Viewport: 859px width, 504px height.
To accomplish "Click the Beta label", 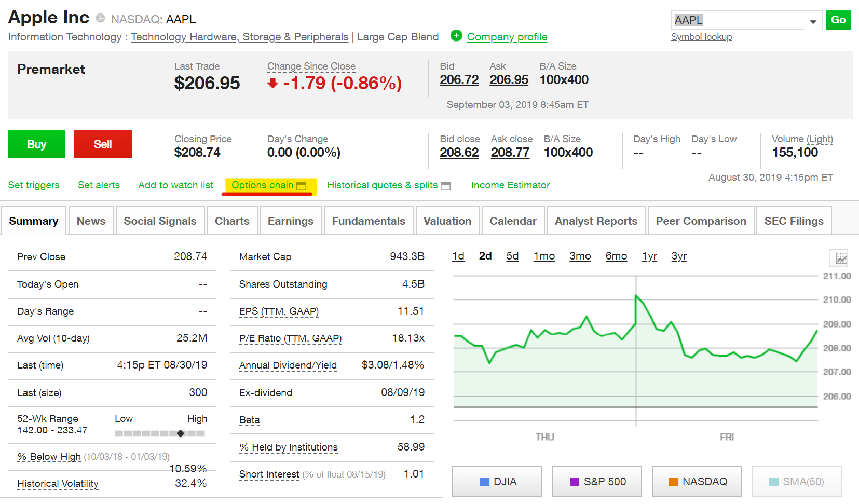I will pos(249,420).
